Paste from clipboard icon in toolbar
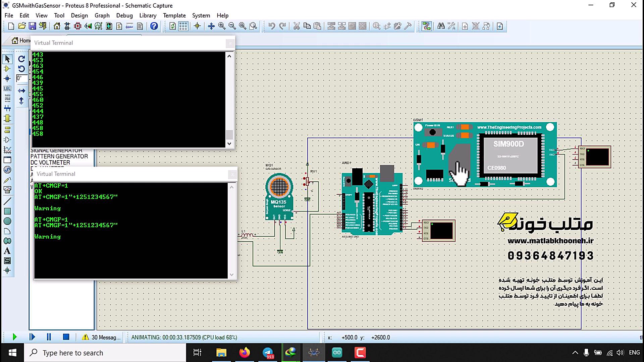The height and width of the screenshot is (362, 644). (317, 26)
